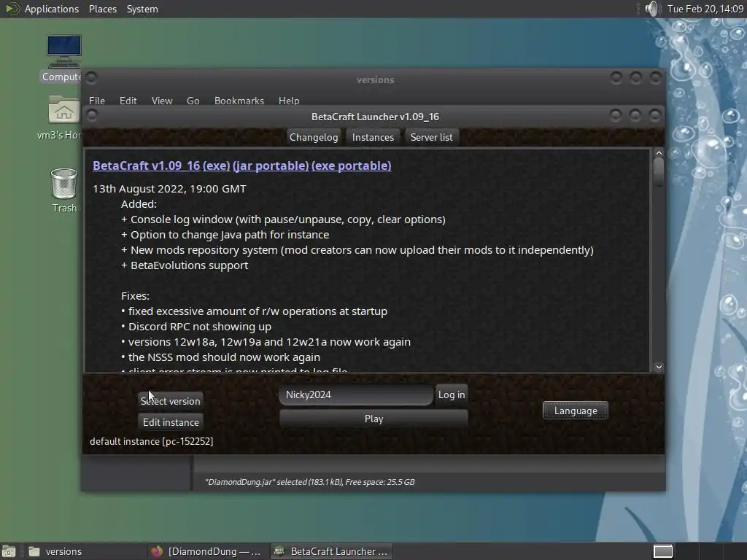Image resolution: width=747 pixels, height=560 pixels.
Task: Open Help menu in versions window
Action: pos(289,101)
